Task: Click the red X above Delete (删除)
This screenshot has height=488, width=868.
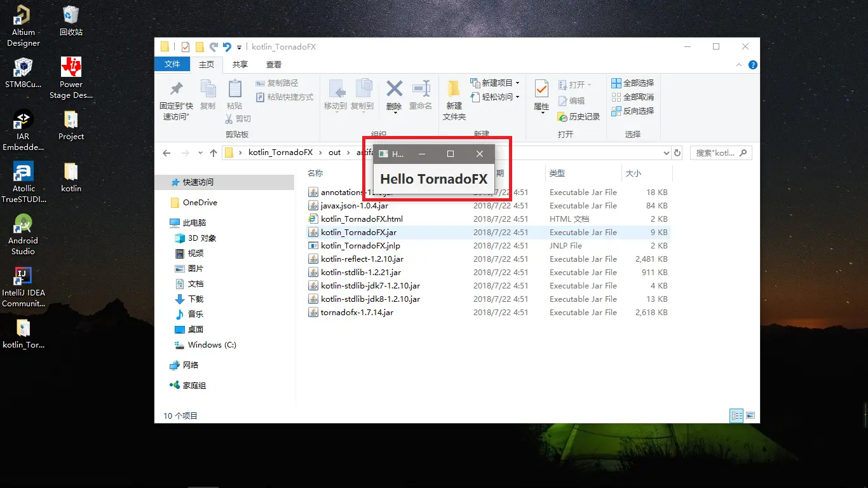Action: (395, 88)
